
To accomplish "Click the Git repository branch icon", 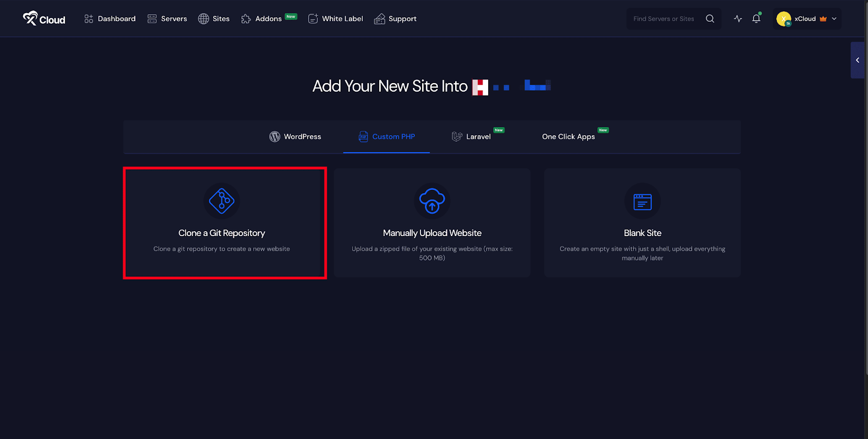I will coord(222,201).
